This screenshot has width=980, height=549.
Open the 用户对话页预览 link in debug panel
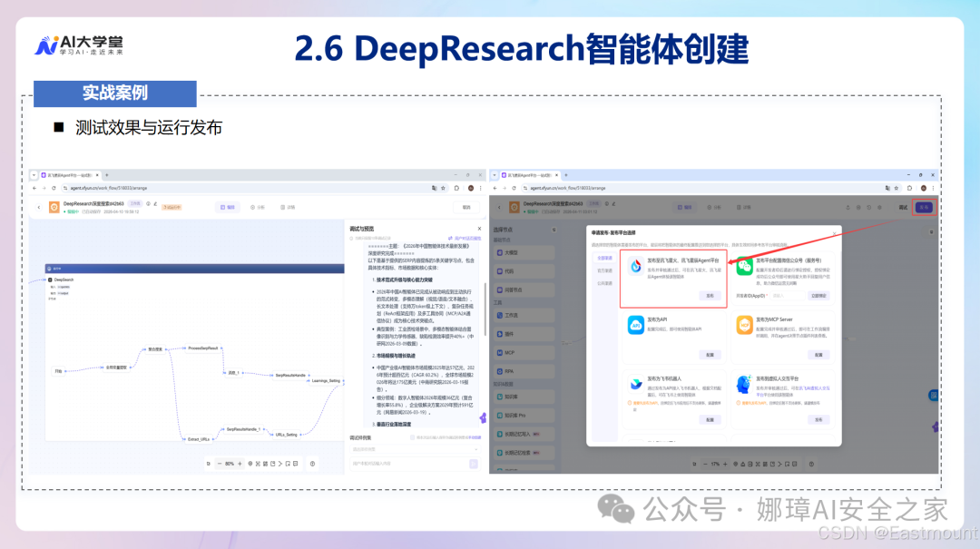pos(465,239)
